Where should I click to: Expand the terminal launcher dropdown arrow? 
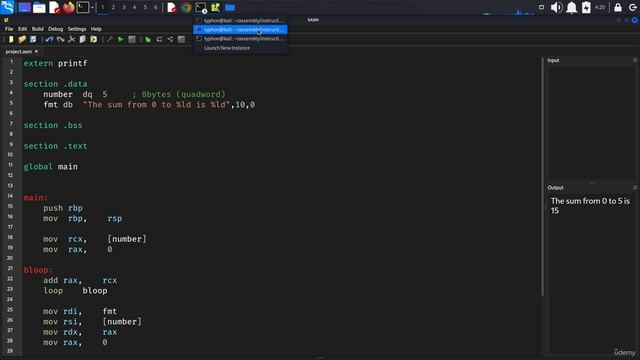(x=92, y=7)
